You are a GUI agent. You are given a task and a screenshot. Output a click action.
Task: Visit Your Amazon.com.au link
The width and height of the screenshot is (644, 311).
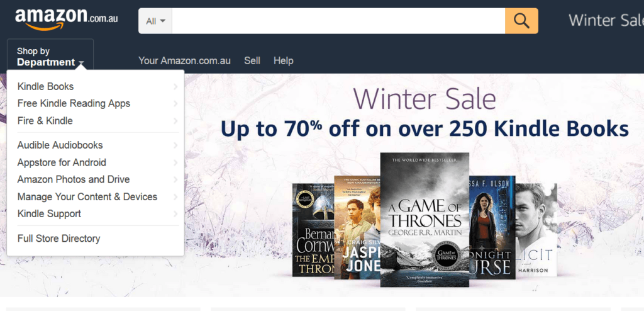coord(184,61)
